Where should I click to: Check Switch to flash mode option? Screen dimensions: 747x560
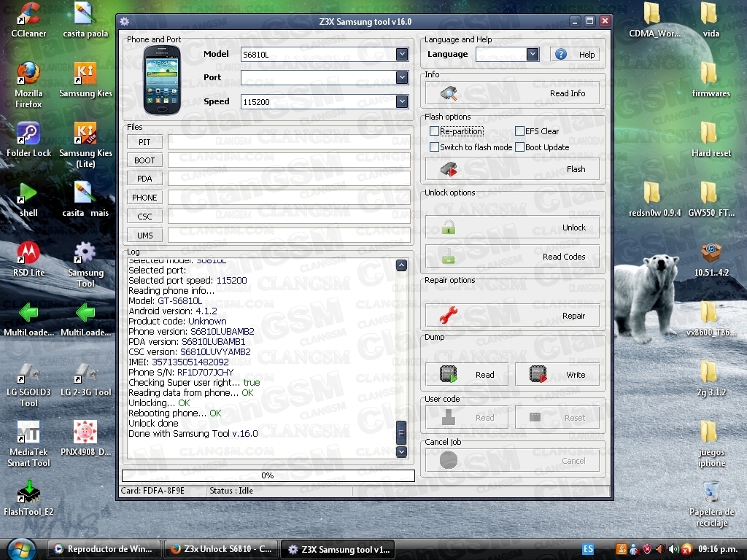[434, 147]
